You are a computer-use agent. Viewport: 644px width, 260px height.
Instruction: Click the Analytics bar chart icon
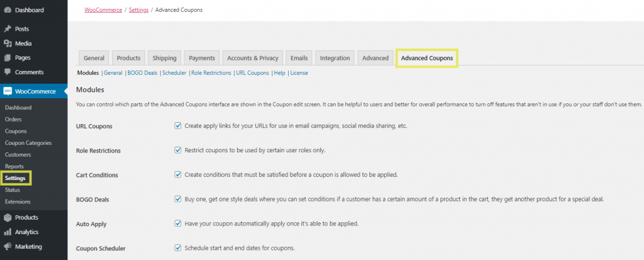pyautogui.click(x=8, y=232)
